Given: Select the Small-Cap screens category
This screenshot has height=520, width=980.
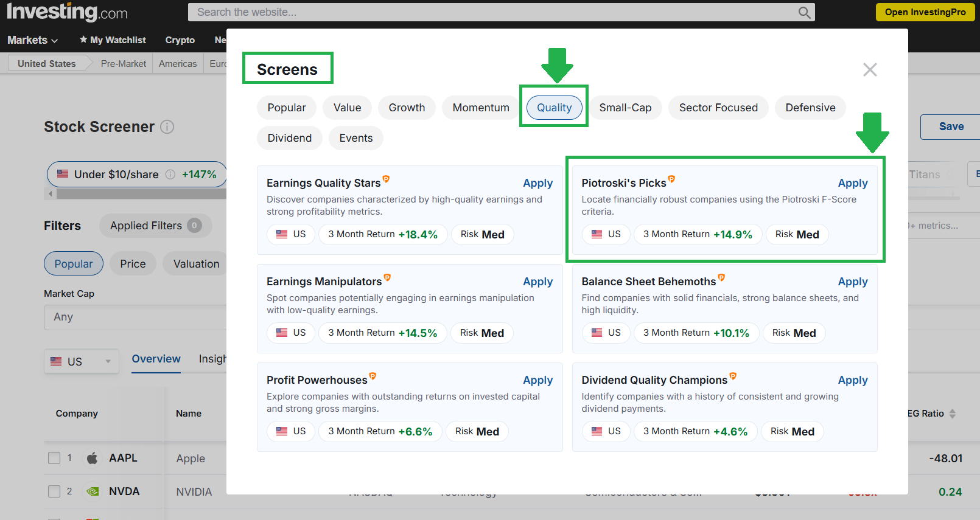Looking at the screenshot, I should [x=625, y=108].
